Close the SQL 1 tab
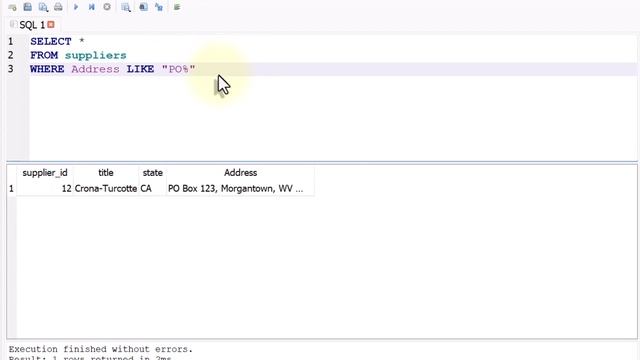640x360 pixels. point(51,25)
